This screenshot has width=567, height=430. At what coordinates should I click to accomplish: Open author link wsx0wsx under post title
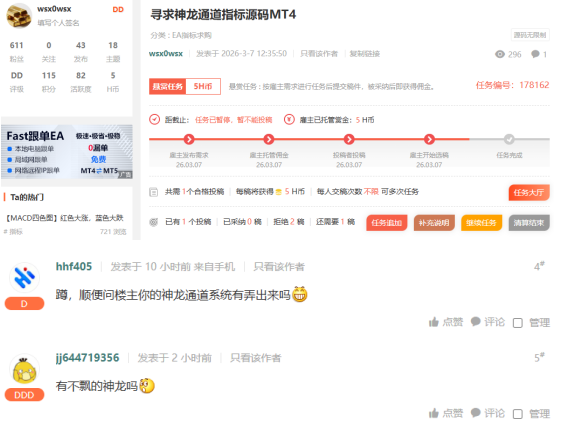(x=166, y=54)
